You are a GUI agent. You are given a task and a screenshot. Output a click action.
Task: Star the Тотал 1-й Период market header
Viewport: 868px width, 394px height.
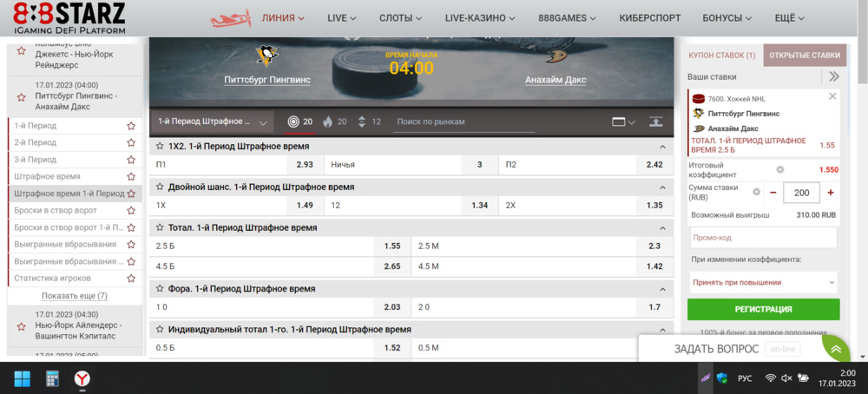pyautogui.click(x=160, y=227)
